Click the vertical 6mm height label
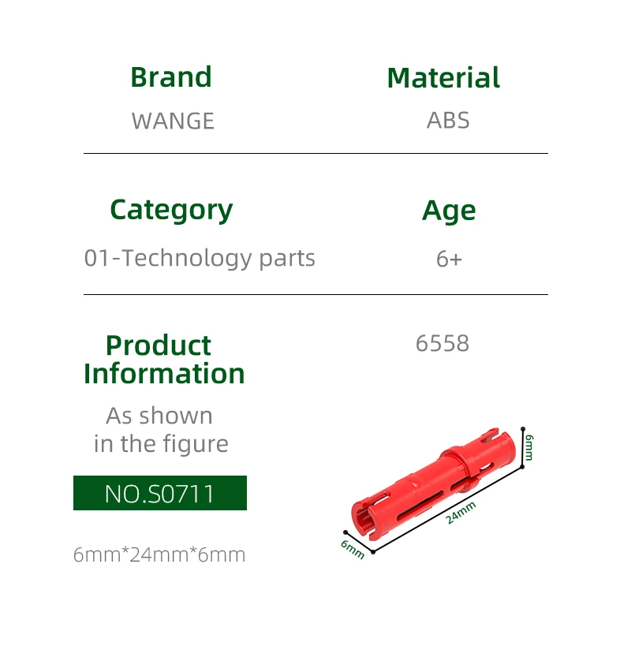631x672 pixels. (529, 446)
